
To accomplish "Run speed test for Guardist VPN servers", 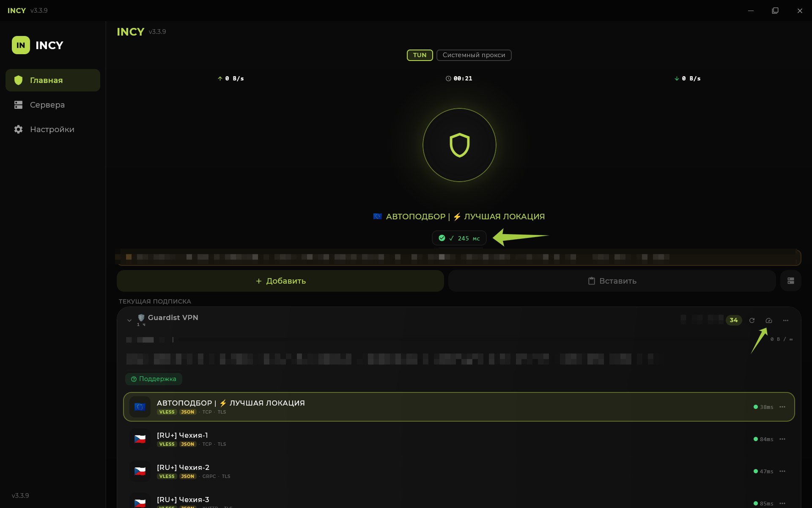I will coord(768,320).
